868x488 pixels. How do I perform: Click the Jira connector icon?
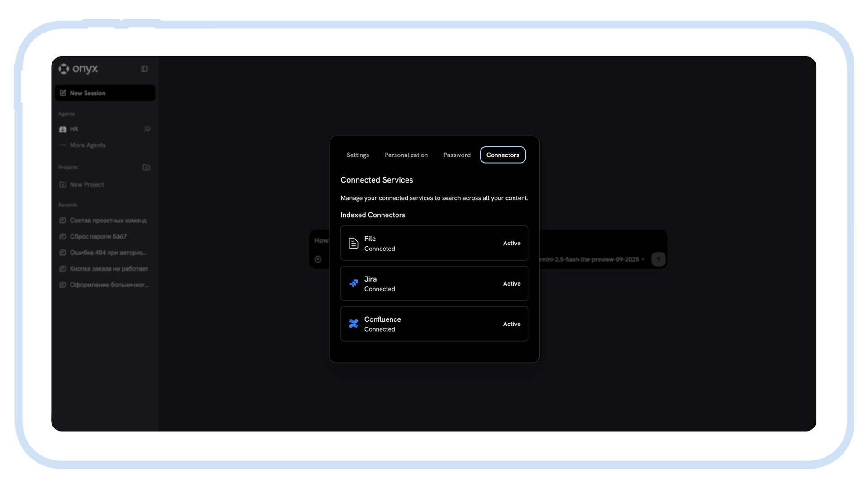click(354, 284)
